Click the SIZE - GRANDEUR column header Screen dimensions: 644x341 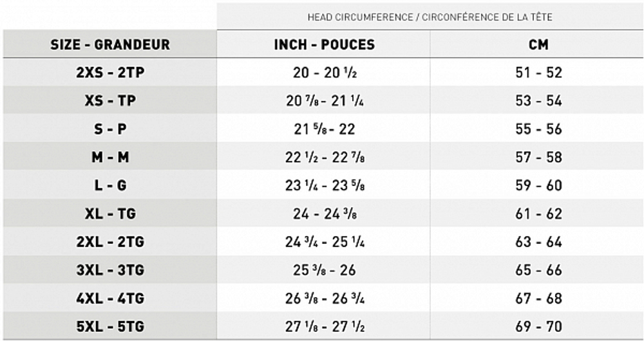tap(110, 44)
